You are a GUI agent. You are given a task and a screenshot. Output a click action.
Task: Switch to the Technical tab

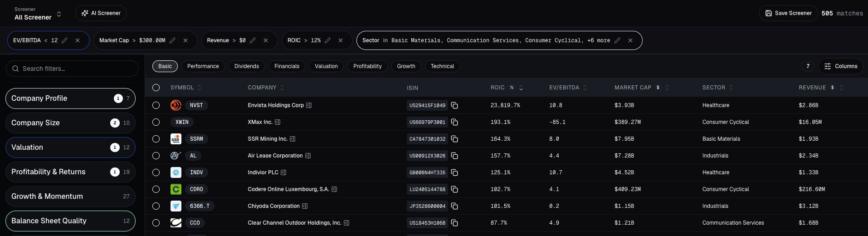coord(442,66)
